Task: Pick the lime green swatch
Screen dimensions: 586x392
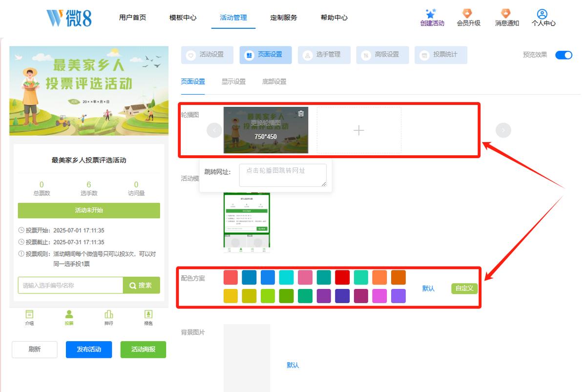Action: pyautogui.click(x=268, y=296)
